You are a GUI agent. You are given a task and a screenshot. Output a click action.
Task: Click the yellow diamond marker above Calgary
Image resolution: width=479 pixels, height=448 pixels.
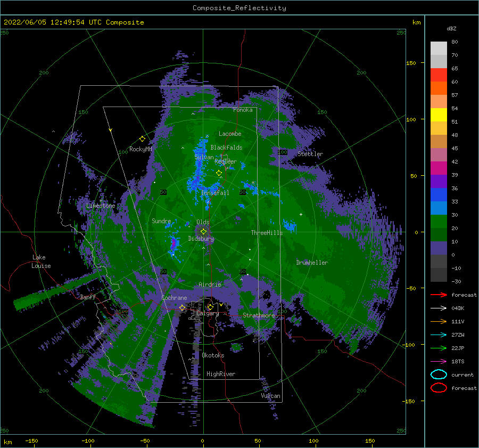pos(210,307)
